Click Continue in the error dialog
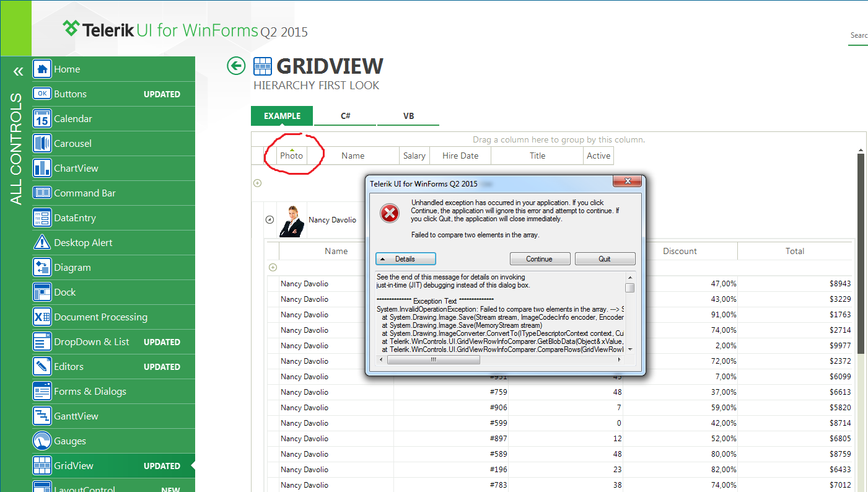The width and height of the screenshot is (868, 492). coord(540,258)
